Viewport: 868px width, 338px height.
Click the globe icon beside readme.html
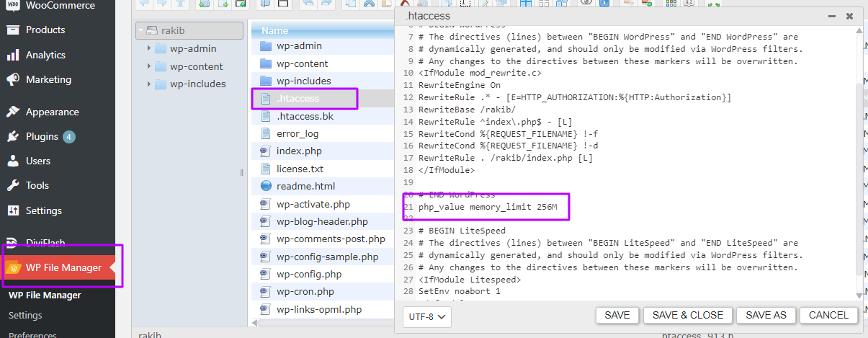click(265, 186)
